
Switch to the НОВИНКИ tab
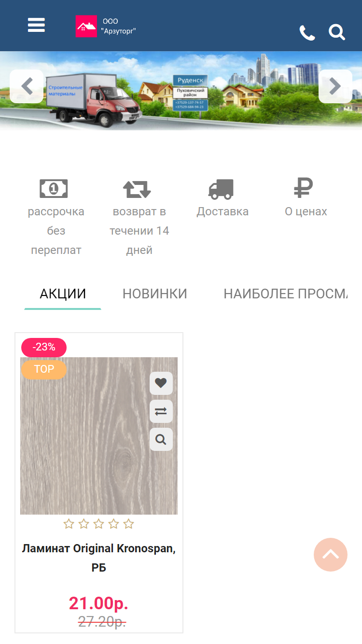click(x=155, y=294)
